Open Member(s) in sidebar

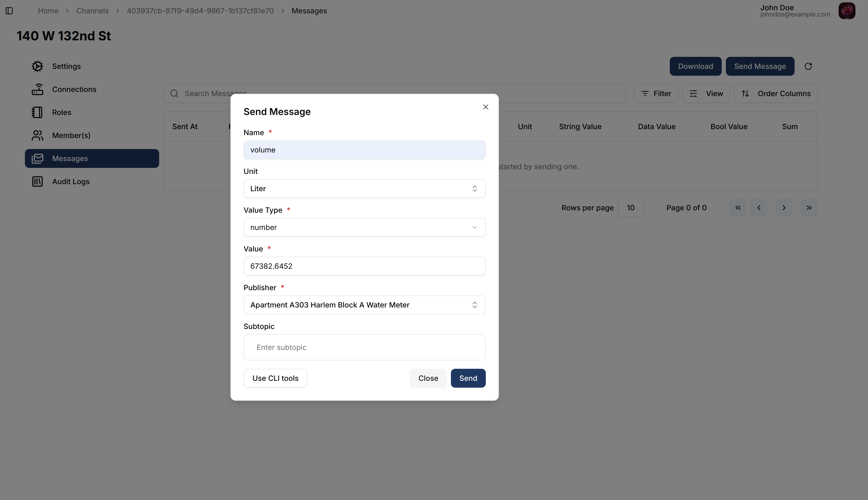[x=92, y=135]
